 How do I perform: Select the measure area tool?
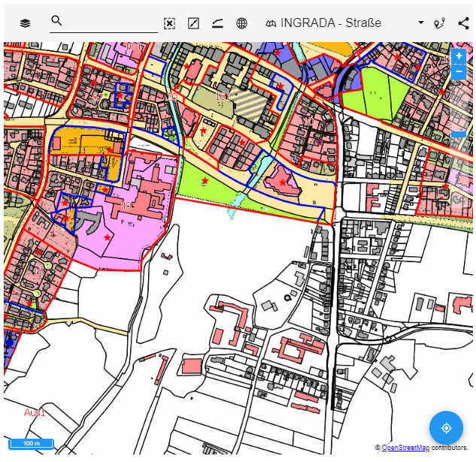[193, 23]
